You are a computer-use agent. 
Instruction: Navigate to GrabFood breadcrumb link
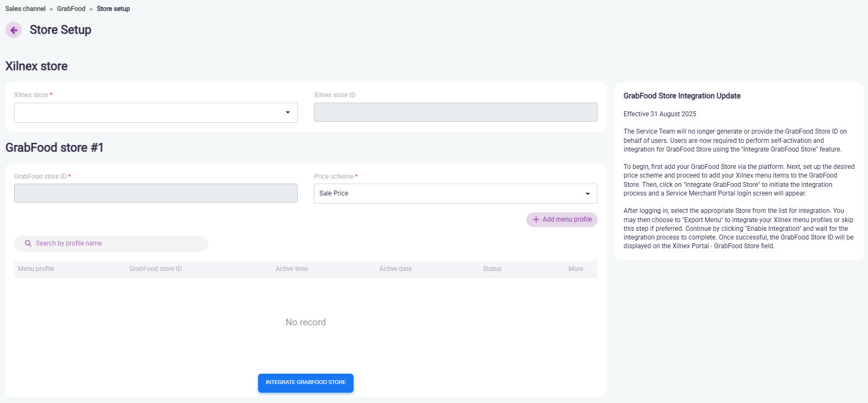pyautogui.click(x=71, y=9)
